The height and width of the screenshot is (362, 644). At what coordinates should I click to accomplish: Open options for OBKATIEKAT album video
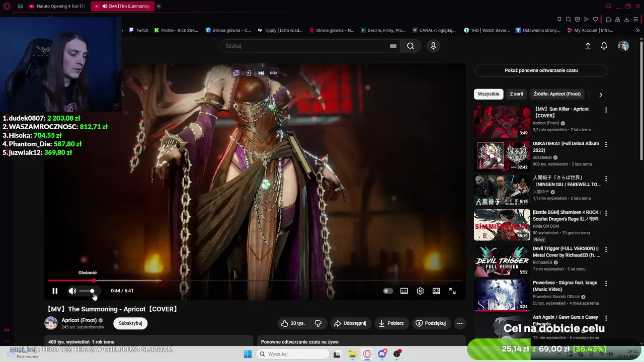(606, 144)
